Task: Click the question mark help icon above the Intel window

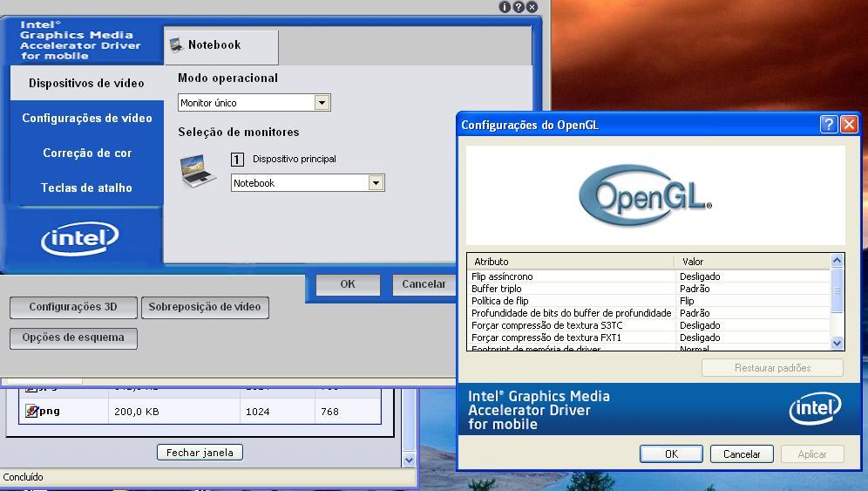Action: [519, 7]
